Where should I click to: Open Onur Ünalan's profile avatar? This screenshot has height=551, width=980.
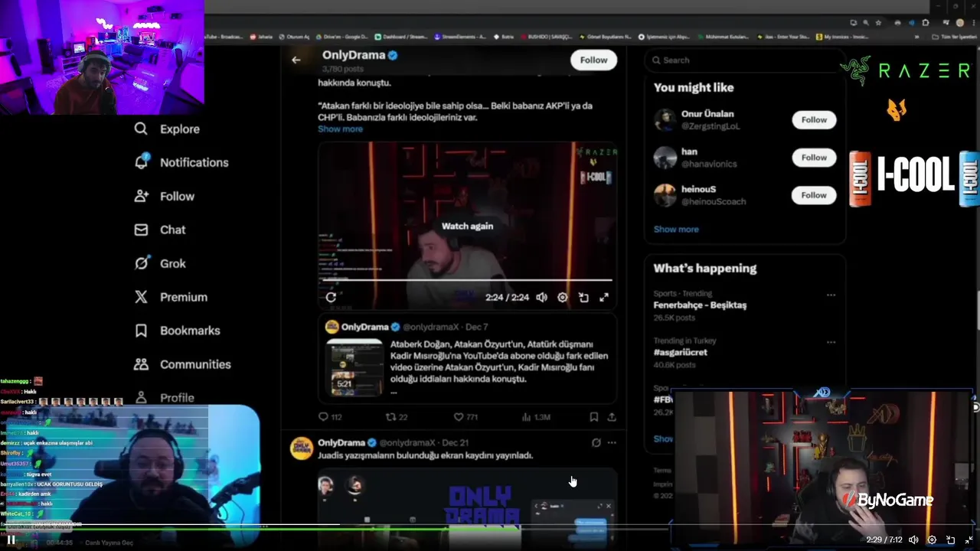tap(665, 119)
